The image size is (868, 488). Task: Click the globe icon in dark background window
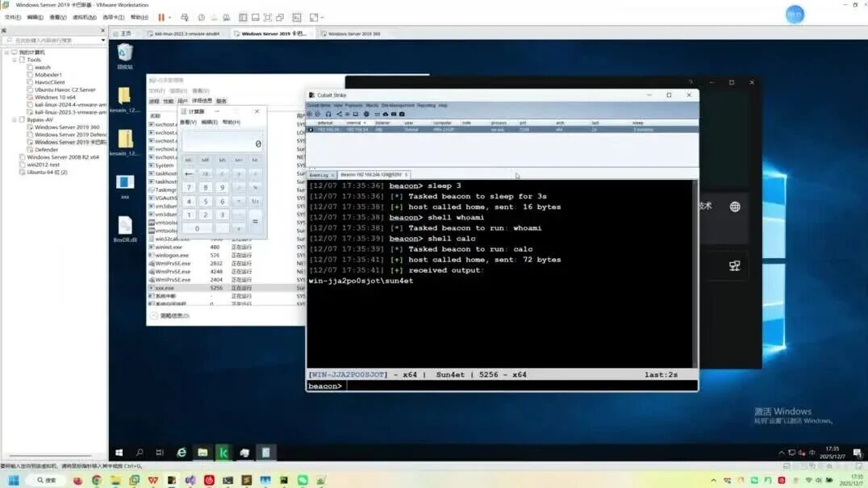pyautogui.click(x=735, y=207)
